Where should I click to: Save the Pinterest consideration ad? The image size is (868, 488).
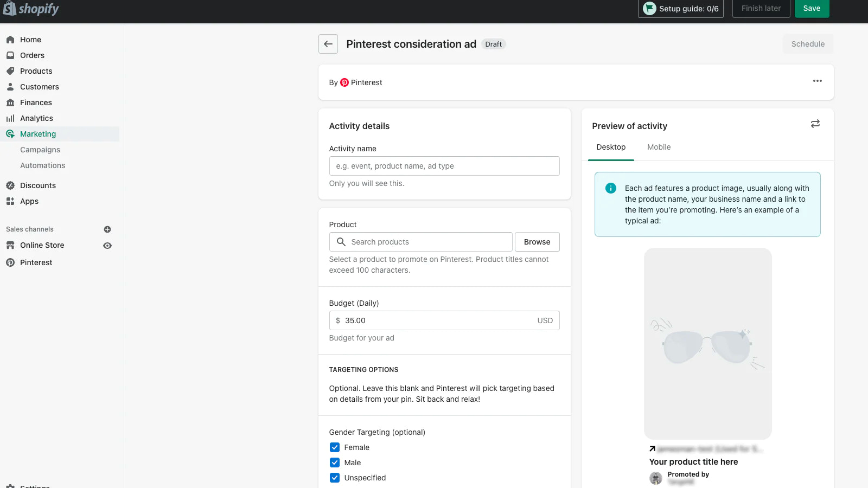pos(812,8)
